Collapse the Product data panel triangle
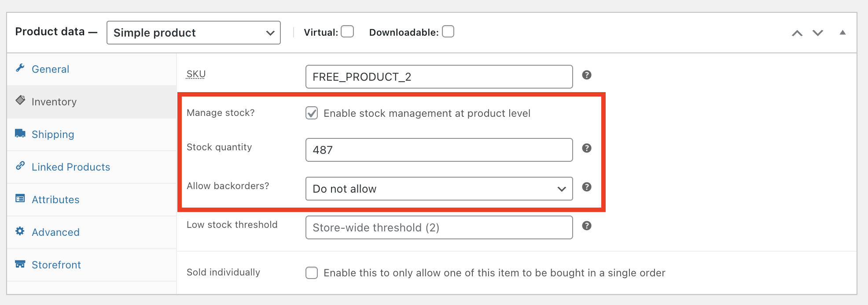Viewport: 868px width, 305px height. (x=842, y=33)
